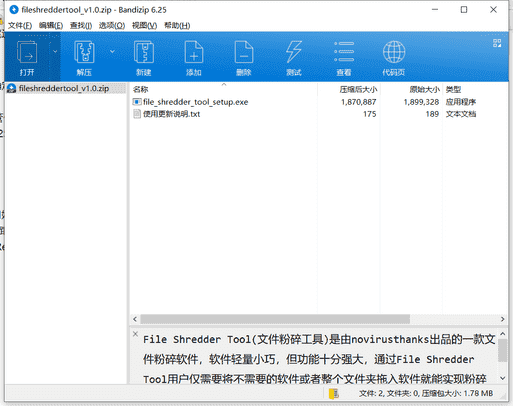513x406 pixels.
Task: Open the 文件(F) menu
Action: 20,25
